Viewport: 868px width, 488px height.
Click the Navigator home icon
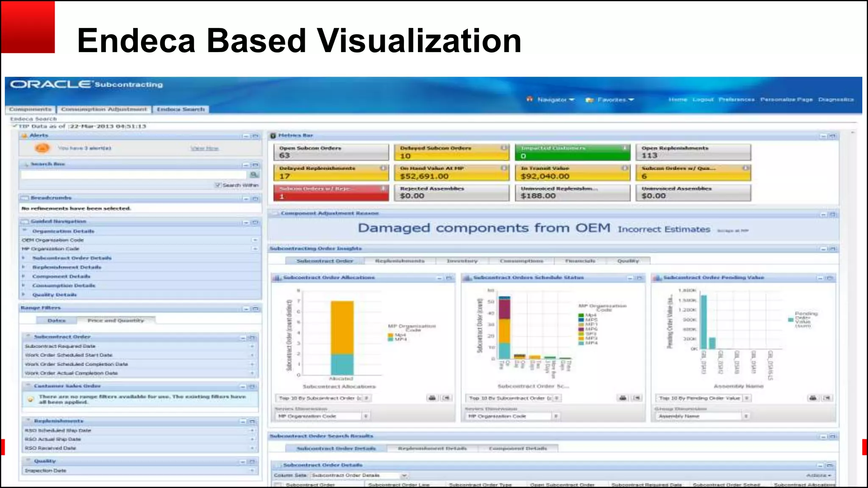pyautogui.click(x=530, y=99)
